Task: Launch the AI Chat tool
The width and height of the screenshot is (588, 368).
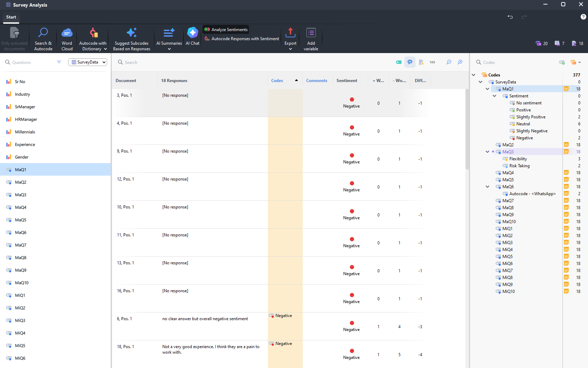Action: [192, 36]
